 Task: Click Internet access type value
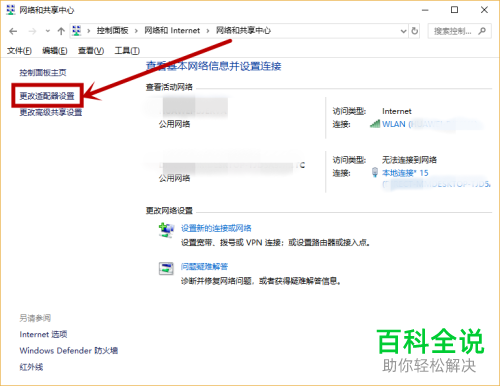point(397,111)
